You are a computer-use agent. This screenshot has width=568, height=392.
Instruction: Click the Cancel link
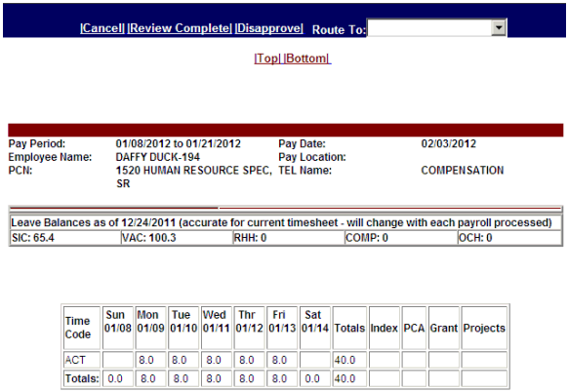coord(102,28)
